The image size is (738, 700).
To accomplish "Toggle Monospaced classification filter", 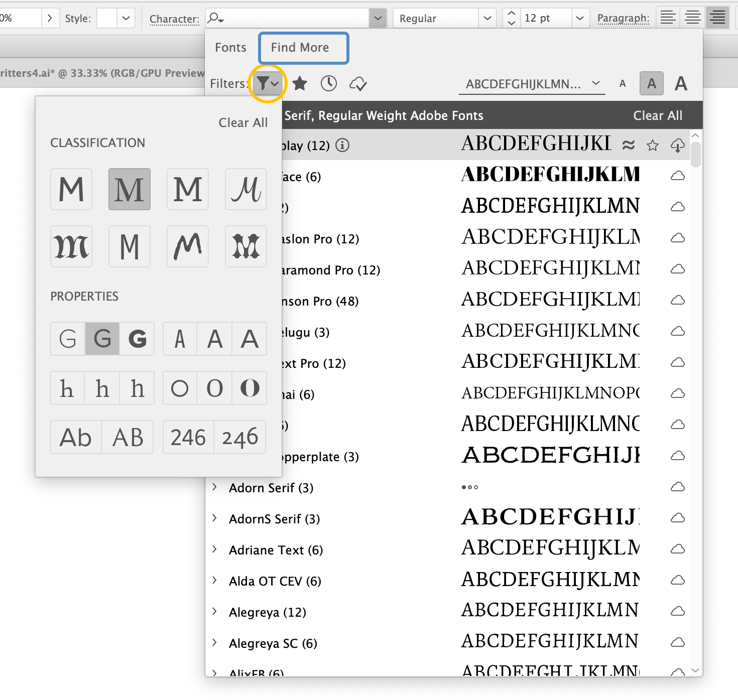I will [x=130, y=246].
